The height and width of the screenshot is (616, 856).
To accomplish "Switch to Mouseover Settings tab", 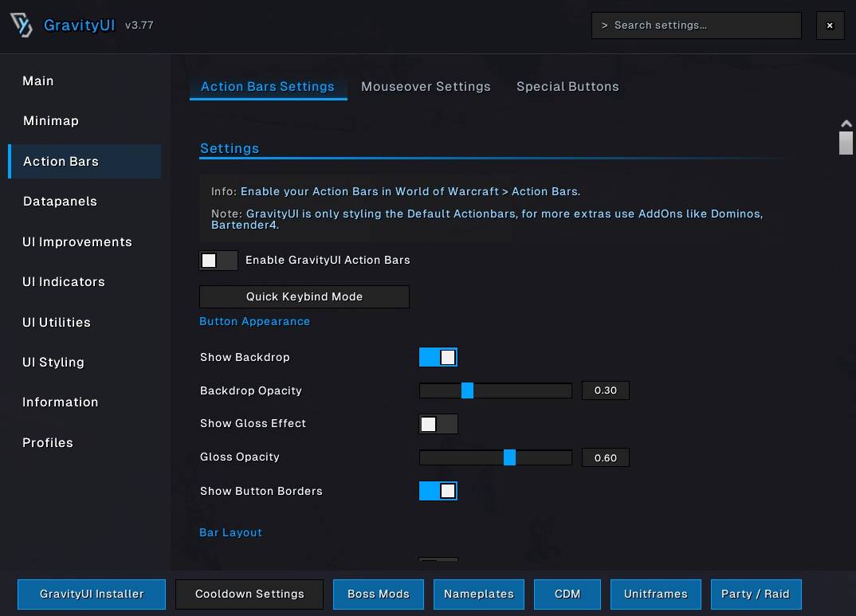I will [x=426, y=86].
